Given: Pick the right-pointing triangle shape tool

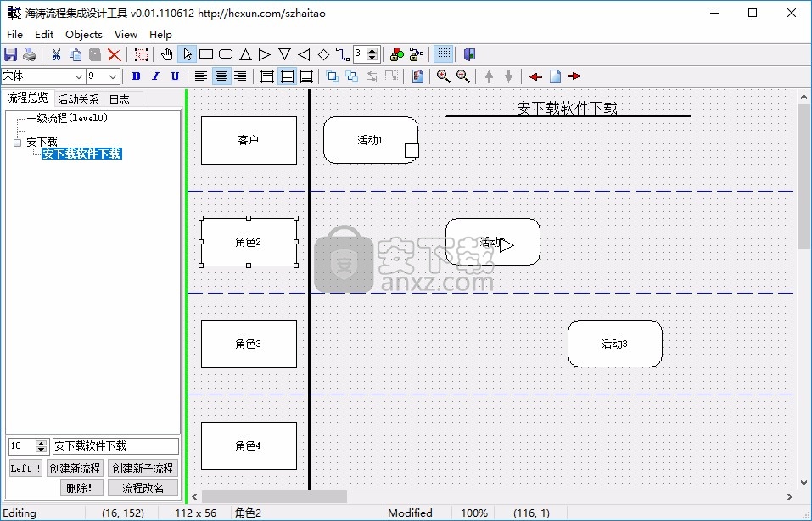Looking at the screenshot, I should (265, 54).
